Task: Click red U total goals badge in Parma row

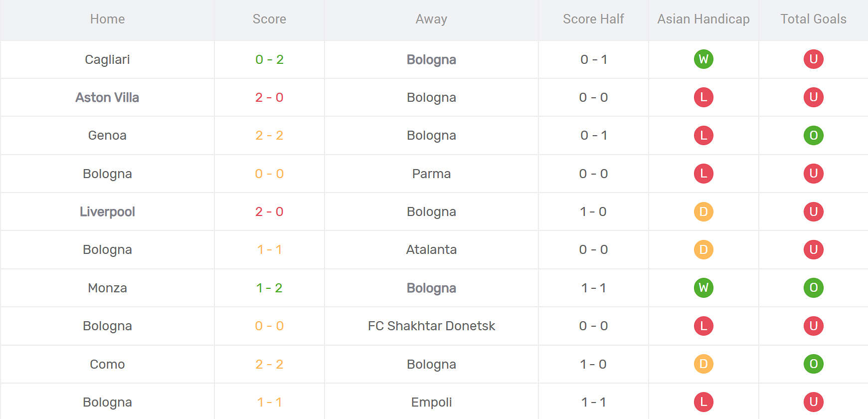Action: click(813, 174)
